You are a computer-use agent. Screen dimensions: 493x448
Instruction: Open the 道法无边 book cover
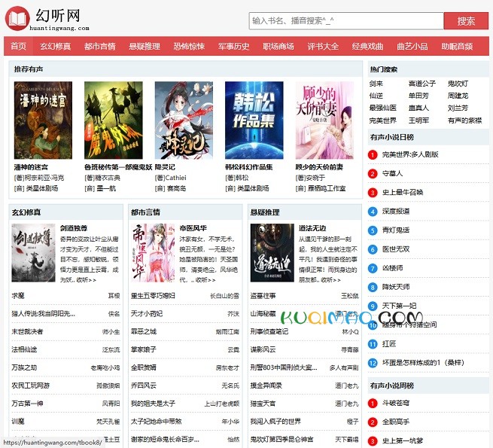[x=272, y=252]
